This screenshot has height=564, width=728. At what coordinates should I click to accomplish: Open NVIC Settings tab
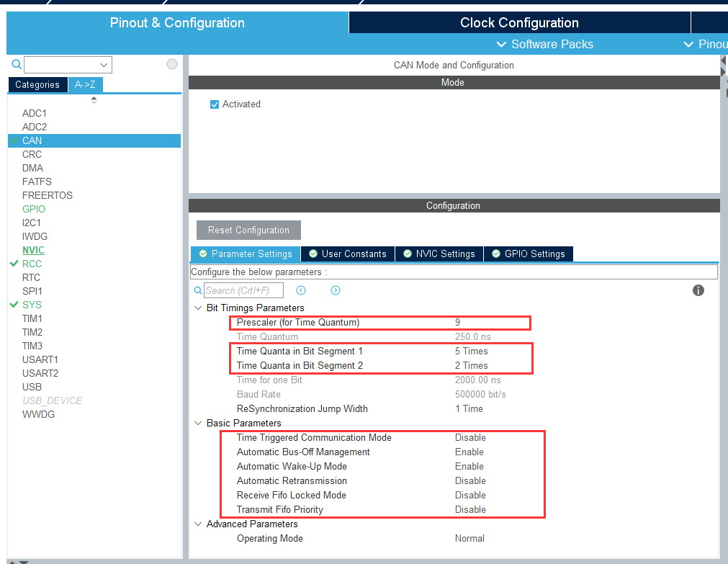[439, 254]
